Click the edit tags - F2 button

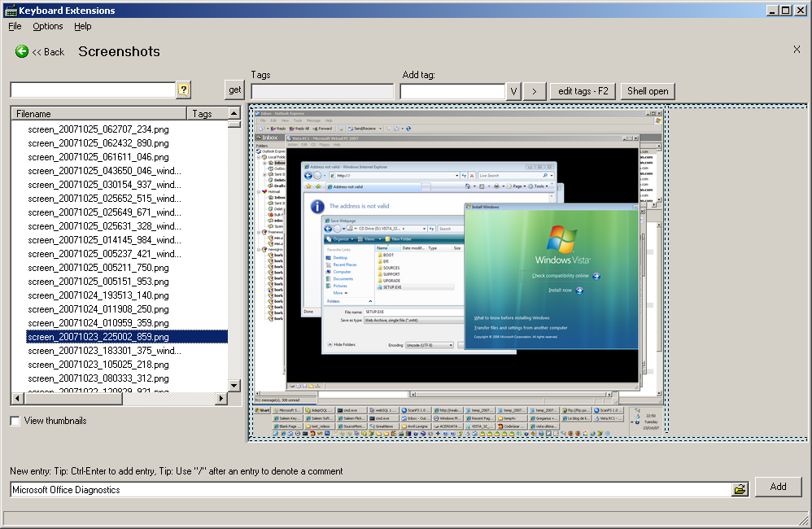[583, 91]
